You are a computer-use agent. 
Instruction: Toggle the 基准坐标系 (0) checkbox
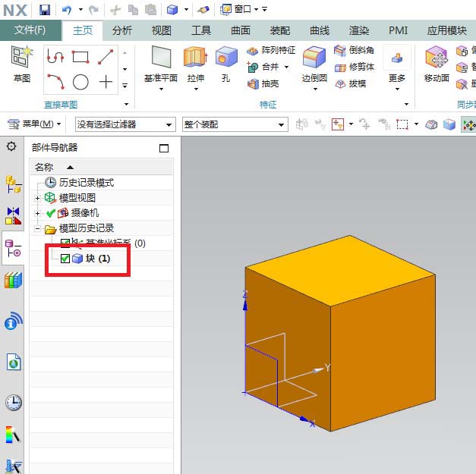pyautogui.click(x=65, y=243)
